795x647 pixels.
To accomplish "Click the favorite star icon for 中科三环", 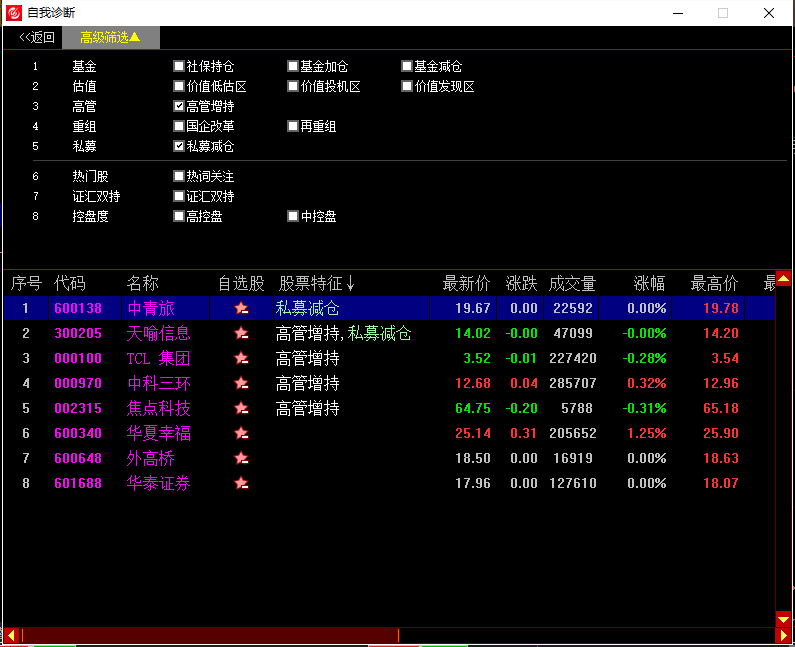I will (241, 384).
